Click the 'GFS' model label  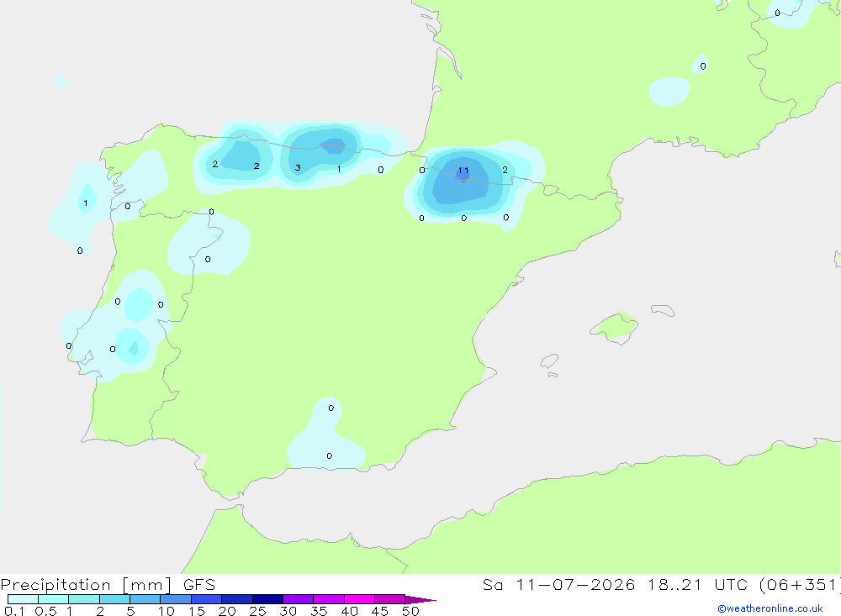coord(199,584)
